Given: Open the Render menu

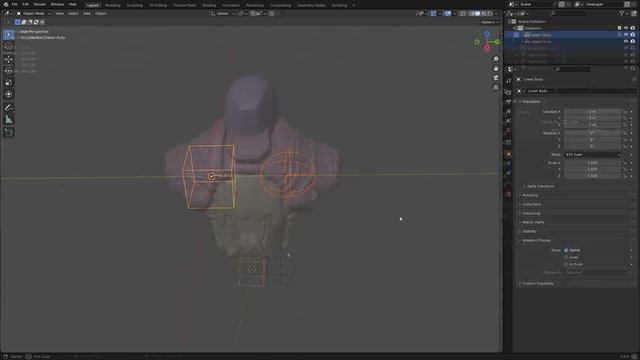Looking at the screenshot, I should [x=40, y=4].
